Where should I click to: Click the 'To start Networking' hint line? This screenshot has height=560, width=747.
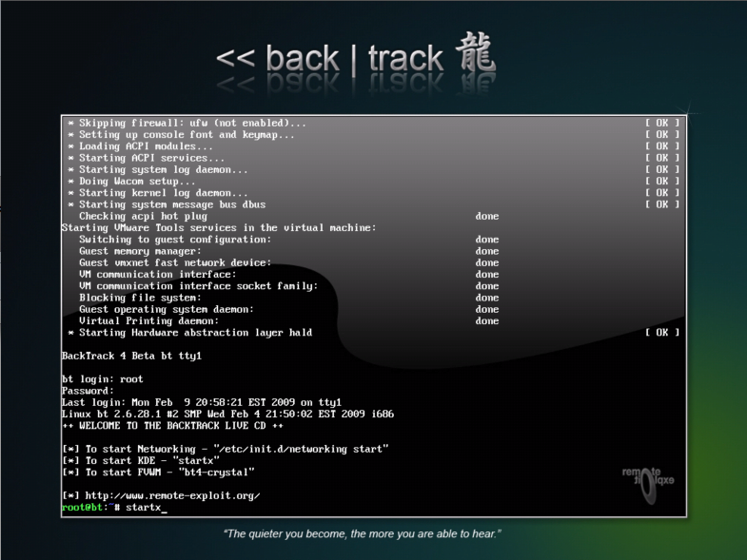[x=226, y=450]
